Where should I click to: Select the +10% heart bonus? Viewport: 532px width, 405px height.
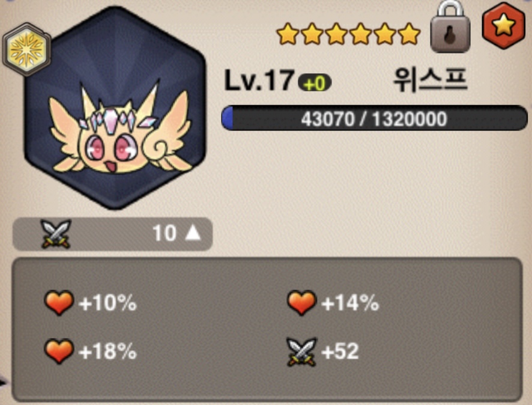click(x=90, y=302)
